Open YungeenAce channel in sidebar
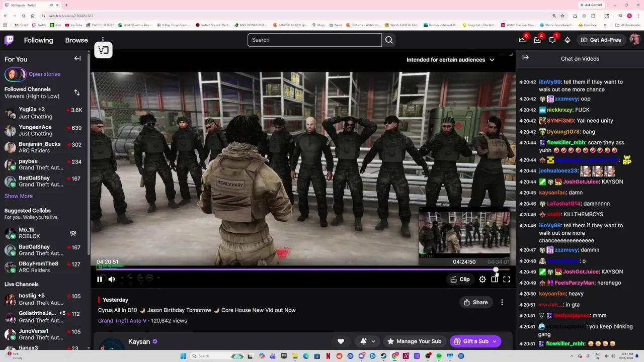This screenshot has width=644, height=362. [x=43, y=130]
